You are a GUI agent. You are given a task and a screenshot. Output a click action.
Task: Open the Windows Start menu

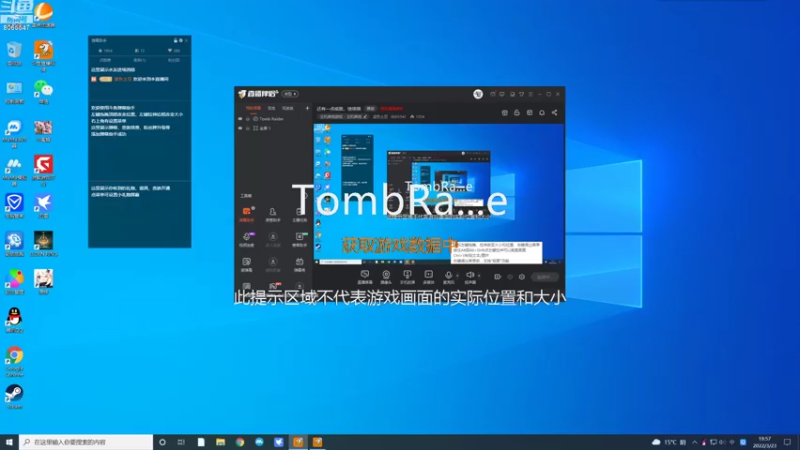(x=9, y=442)
